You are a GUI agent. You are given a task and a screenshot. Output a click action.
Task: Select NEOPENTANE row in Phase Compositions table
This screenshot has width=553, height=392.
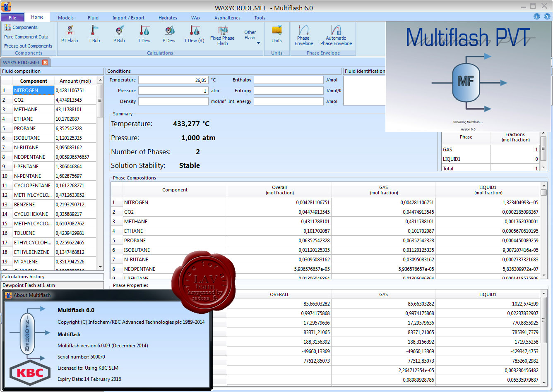[325, 269]
